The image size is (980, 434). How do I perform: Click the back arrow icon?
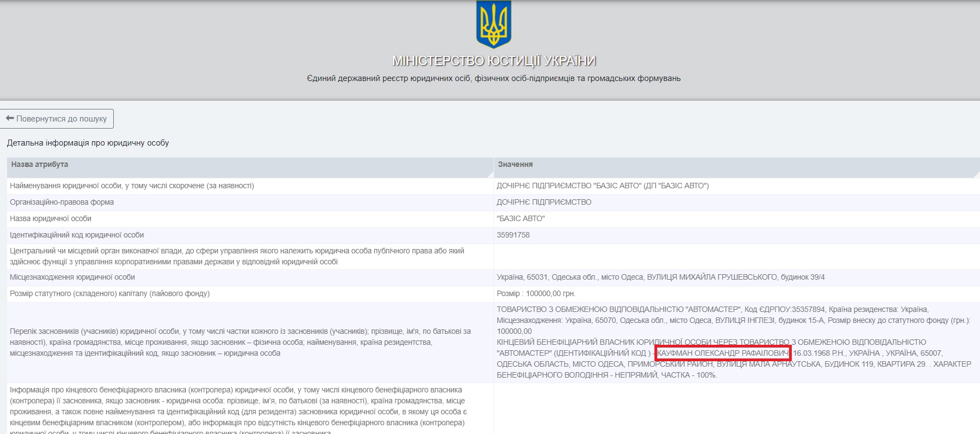pyautogui.click(x=10, y=119)
